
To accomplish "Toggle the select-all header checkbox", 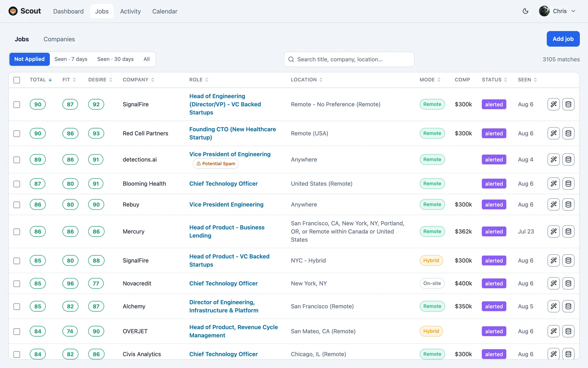I will pyautogui.click(x=17, y=80).
